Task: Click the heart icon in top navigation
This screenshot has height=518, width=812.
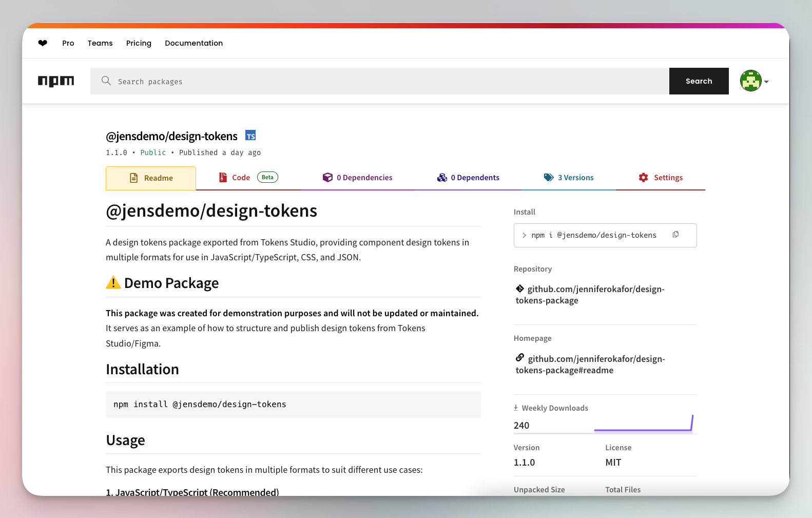Action: [43, 43]
